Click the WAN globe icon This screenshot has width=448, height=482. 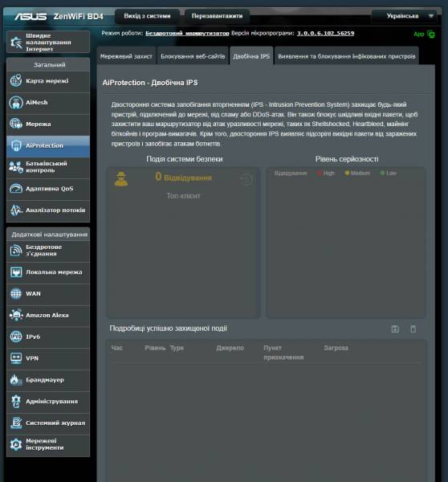point(16,294)
